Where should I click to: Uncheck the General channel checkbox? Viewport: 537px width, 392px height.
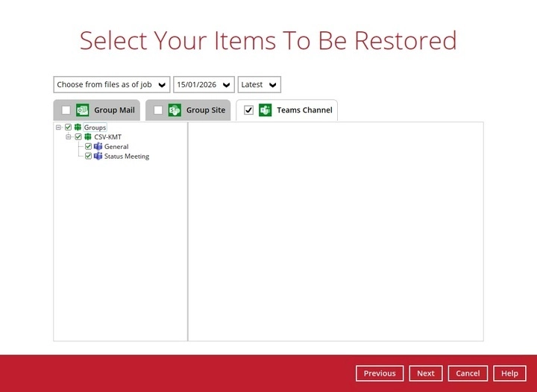coord(88,147)
